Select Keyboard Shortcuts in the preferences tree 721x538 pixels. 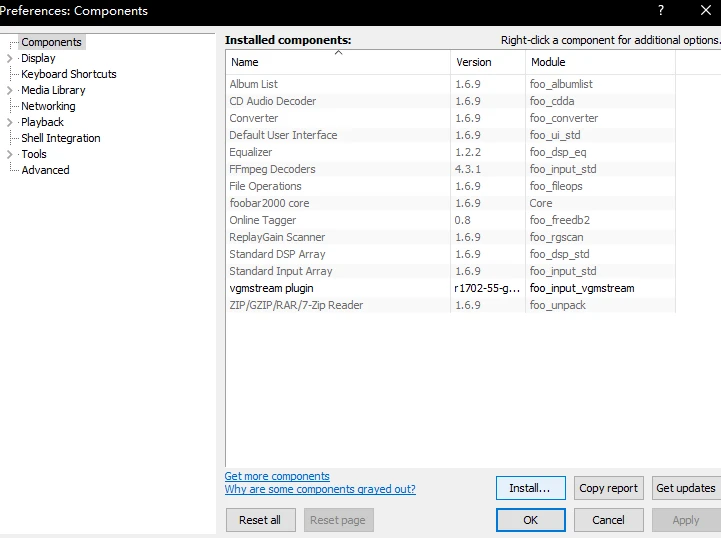pos(68,74)
